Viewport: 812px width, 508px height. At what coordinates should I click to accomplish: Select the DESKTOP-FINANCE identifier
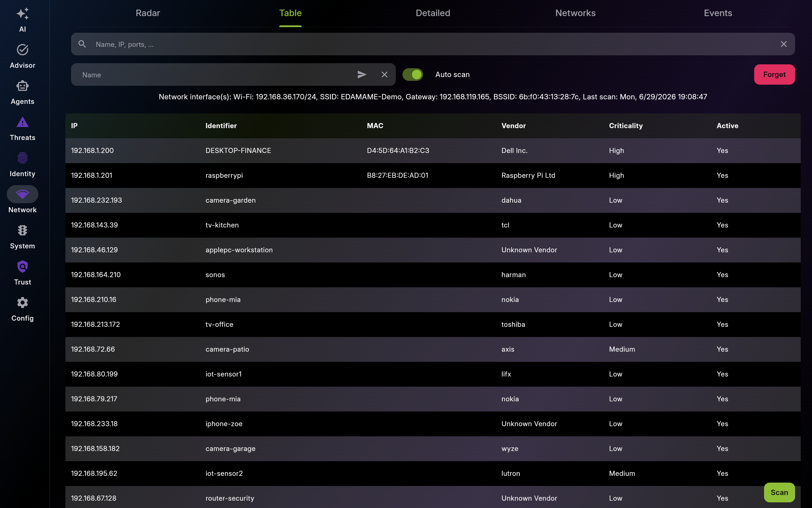coord(238,150)
